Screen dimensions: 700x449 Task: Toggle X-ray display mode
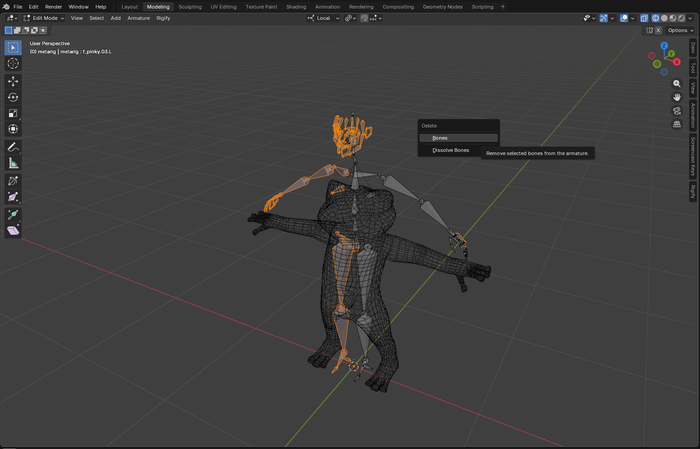point(643,18)
